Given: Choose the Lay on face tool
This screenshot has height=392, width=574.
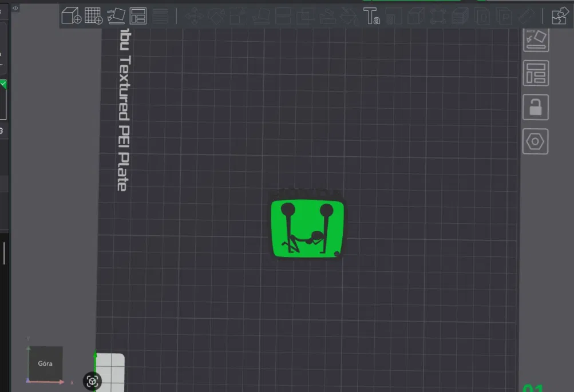Looking at the screenshot, I should tap(261, 16).
